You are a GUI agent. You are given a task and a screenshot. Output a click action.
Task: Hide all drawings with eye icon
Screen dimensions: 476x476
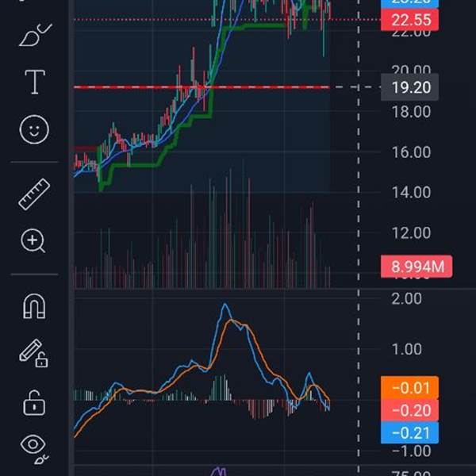tap(35, 449)
